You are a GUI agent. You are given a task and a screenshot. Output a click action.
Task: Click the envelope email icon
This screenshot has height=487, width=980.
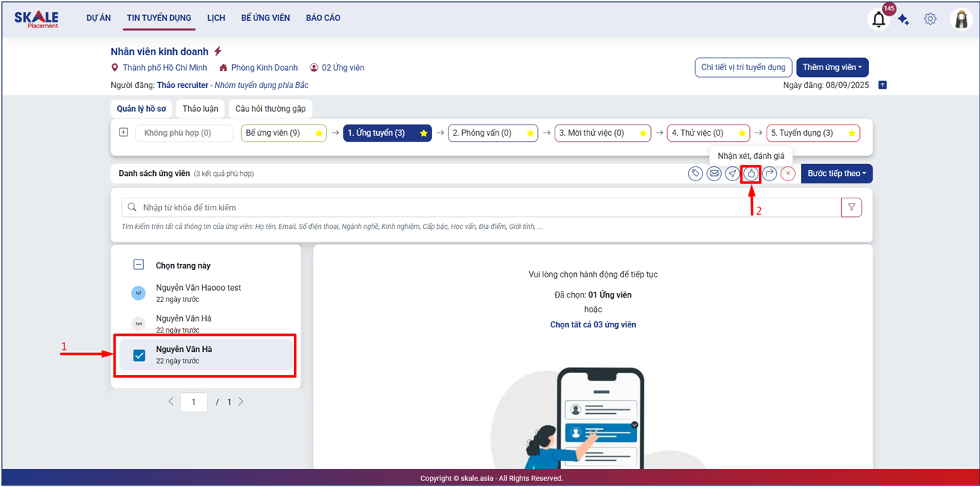pos(714,174)
